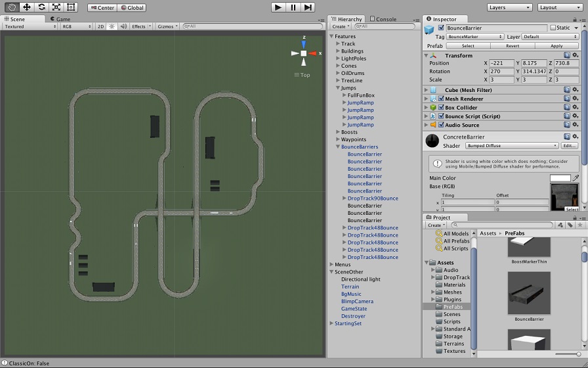Open the Gizmos dropdown
The image size is (588, 368).
pos(167,26)
